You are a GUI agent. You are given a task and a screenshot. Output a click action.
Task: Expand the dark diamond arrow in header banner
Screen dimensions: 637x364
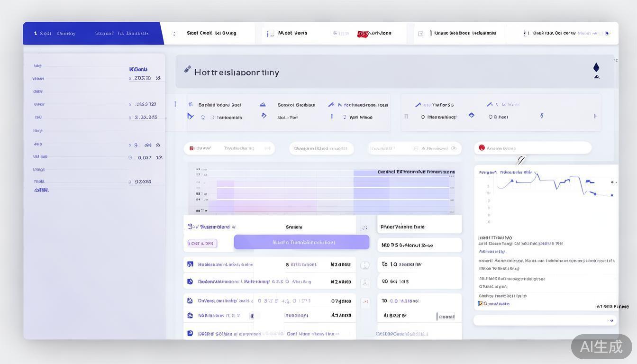(x=596, y=67)
